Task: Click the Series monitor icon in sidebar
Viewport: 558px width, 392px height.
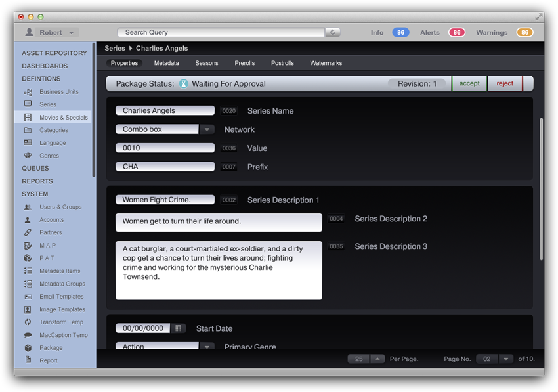Action: [28, 104]
